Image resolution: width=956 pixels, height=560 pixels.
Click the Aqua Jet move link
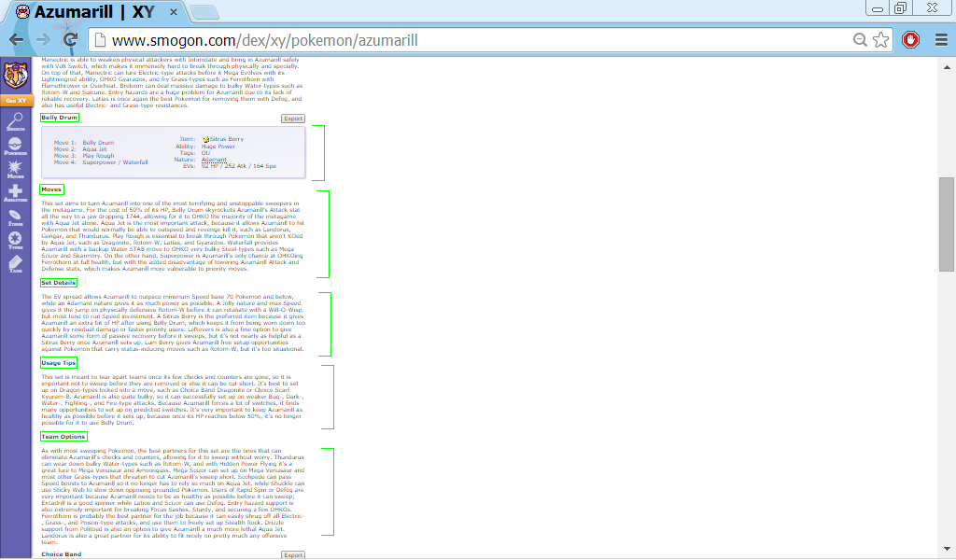tap(94, 149)
